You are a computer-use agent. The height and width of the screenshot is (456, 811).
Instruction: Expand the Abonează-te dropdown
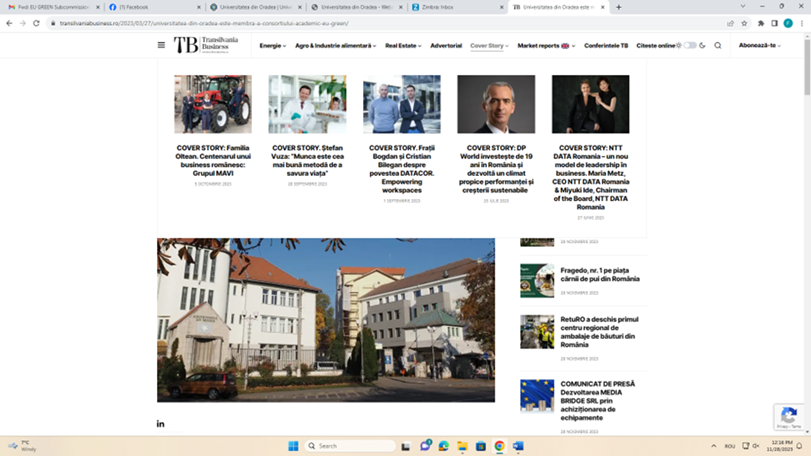tap(759, 45)
